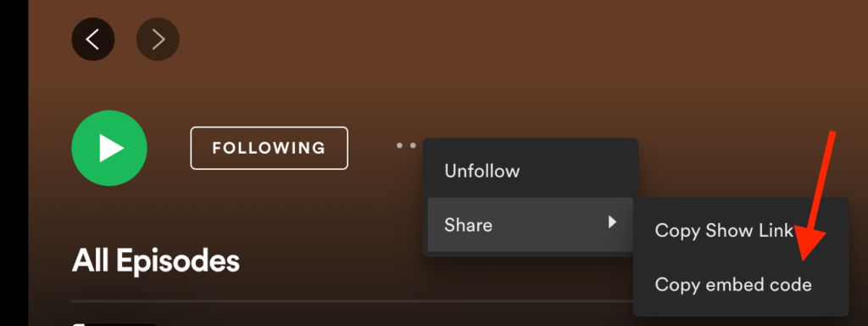Go back with the left chevron button
The height and width of the screenshot is (326, 868).
click(93, 39)
